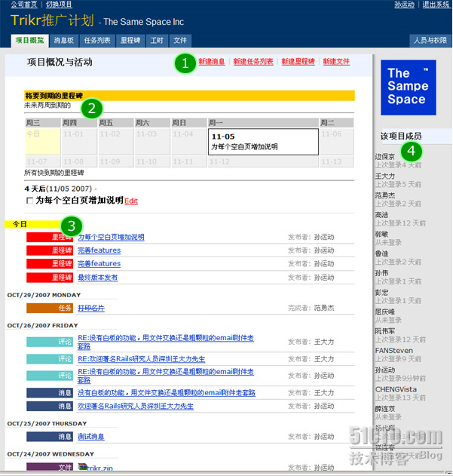Select member CHENGVista

[396, 389]
